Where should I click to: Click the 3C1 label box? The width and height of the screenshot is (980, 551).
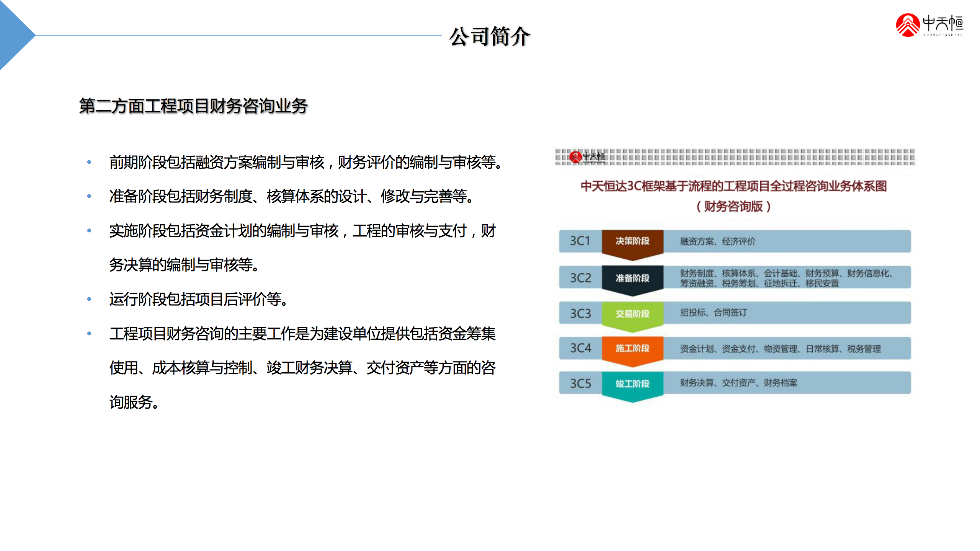580,241
